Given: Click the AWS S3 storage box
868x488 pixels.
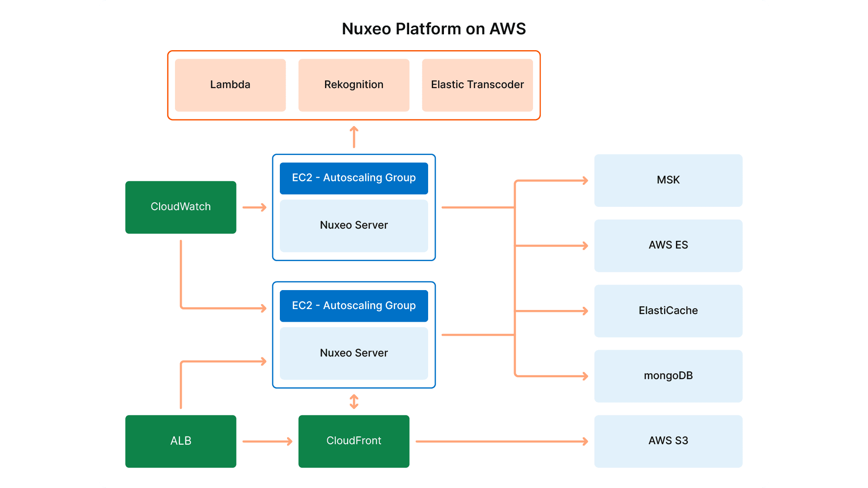Looking at the screenshot, I should click(668, 441).
